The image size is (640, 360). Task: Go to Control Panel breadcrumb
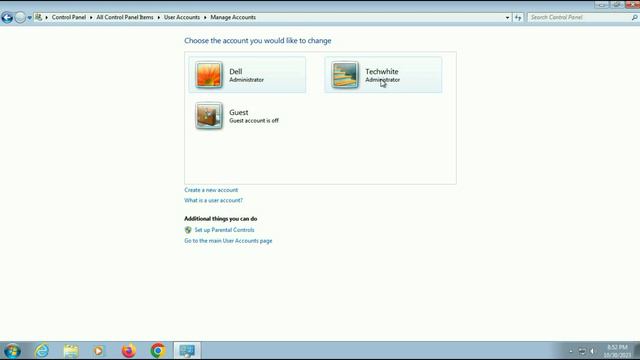pos(69,17)
